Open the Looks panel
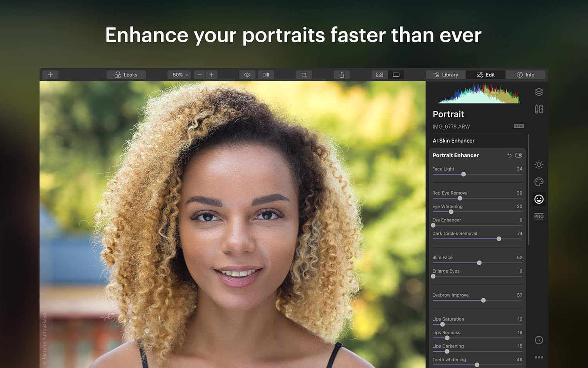588x368 pixels. (x=126, y=75)
